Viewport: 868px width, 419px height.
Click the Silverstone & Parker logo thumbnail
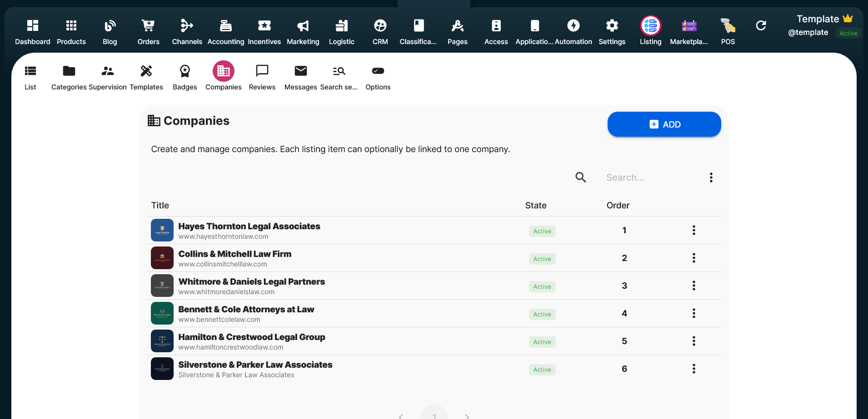pyautogui.click(x=162, y=369)
